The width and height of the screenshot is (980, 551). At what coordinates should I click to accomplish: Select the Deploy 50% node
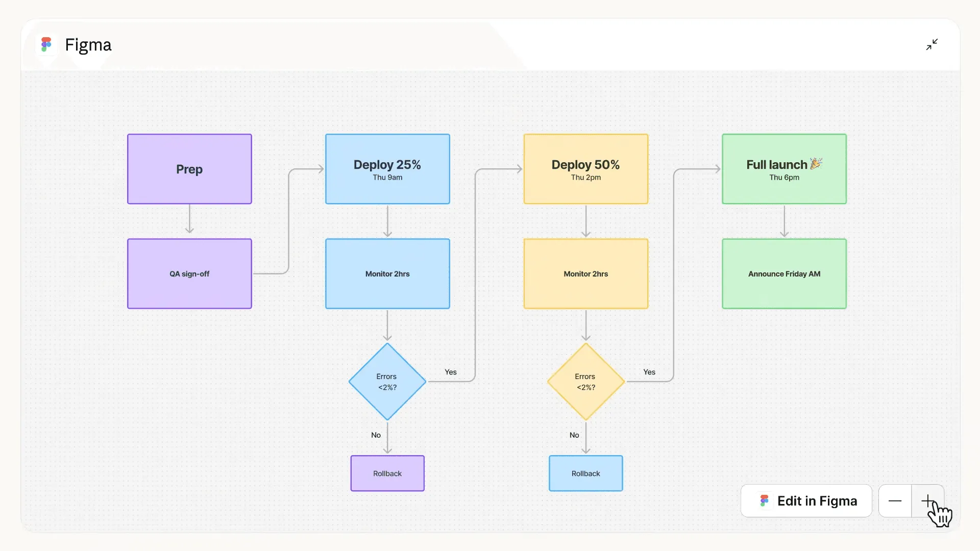[x=585, y=169]
